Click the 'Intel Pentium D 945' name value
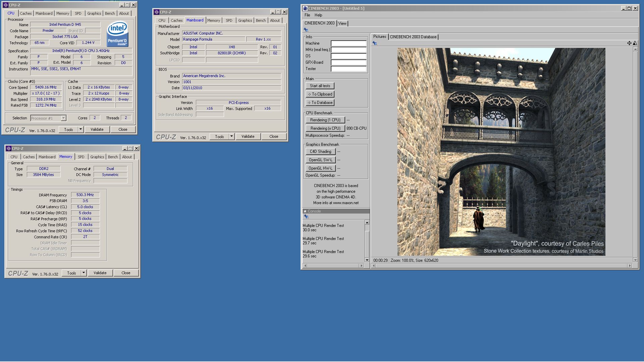Screen dimensions: 644x362 pyautogui.click(x=65, y=24)
